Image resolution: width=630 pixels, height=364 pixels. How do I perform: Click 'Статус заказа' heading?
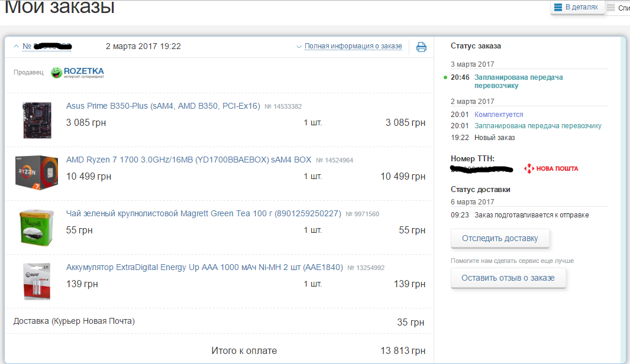(476, 46)
